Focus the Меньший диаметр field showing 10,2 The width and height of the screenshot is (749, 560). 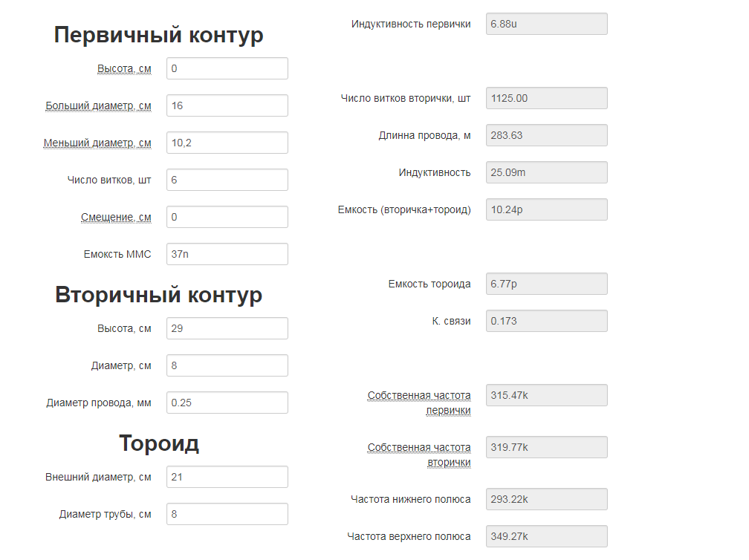[227, 143]
